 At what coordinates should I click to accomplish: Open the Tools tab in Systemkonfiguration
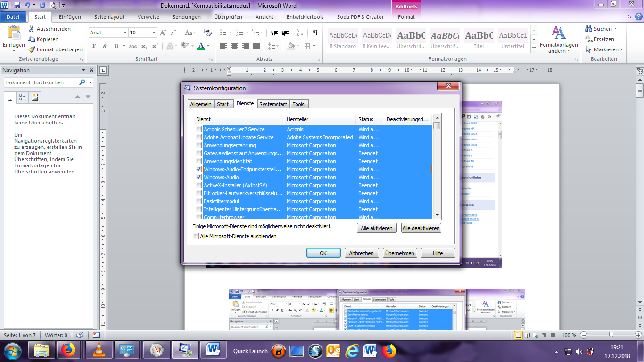[298, 104]
